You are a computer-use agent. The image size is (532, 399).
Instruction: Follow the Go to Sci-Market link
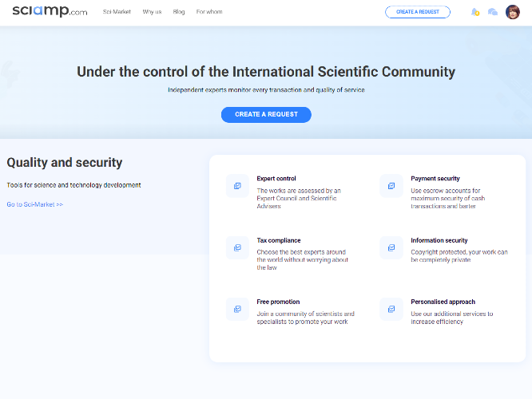35,204
